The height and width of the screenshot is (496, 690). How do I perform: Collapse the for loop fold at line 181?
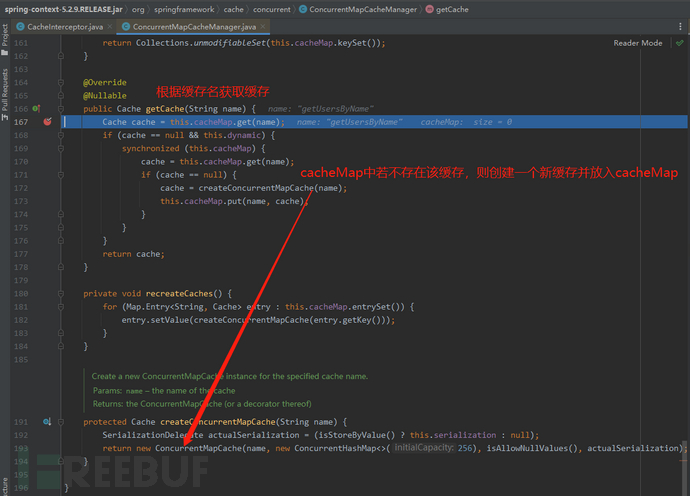(61, 307)
